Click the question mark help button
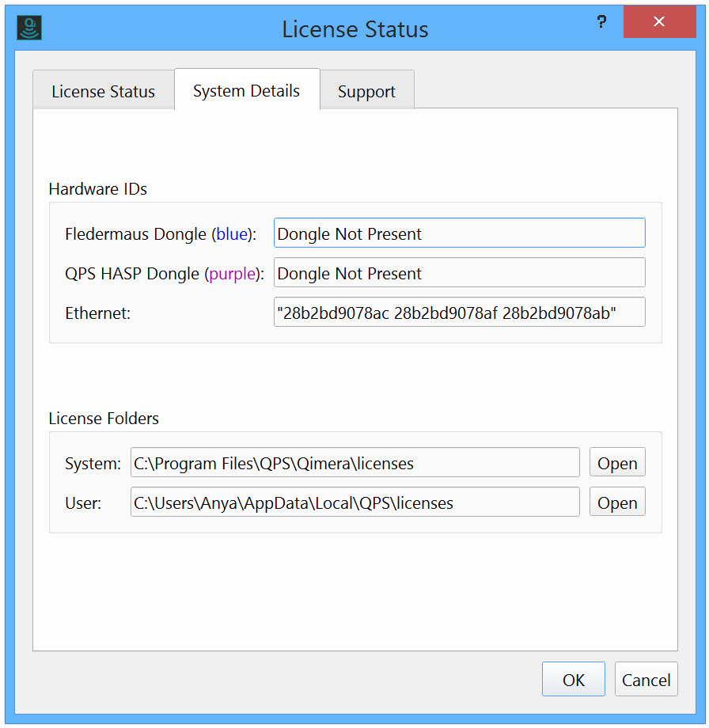This screenshot has height=728, width=709. click(x=601, y=21)
